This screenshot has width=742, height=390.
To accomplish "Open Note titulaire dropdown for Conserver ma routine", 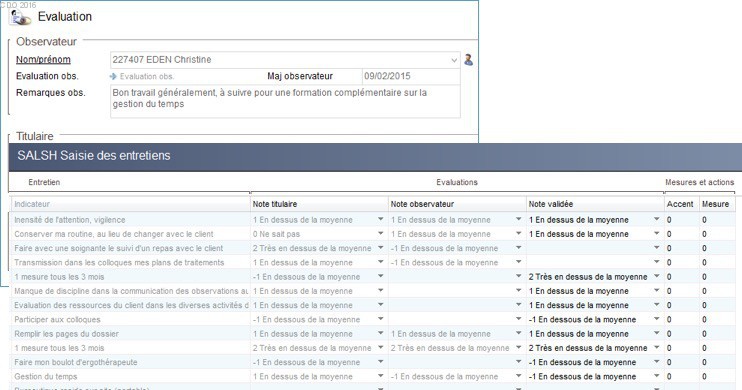I will [x=380, y=234].
